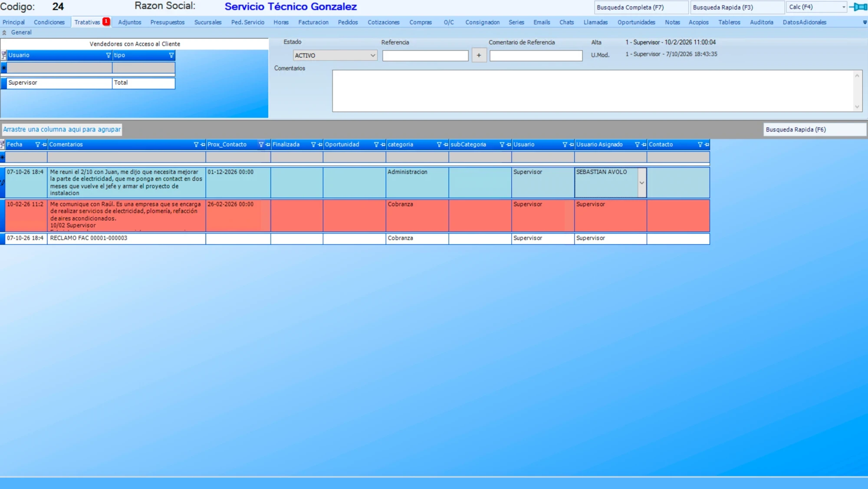Select the RECLAMO FAC 00001-000003 row
The height and width of the screenshot is (489, 868).
pyautogui.click(x=355, y=238)
